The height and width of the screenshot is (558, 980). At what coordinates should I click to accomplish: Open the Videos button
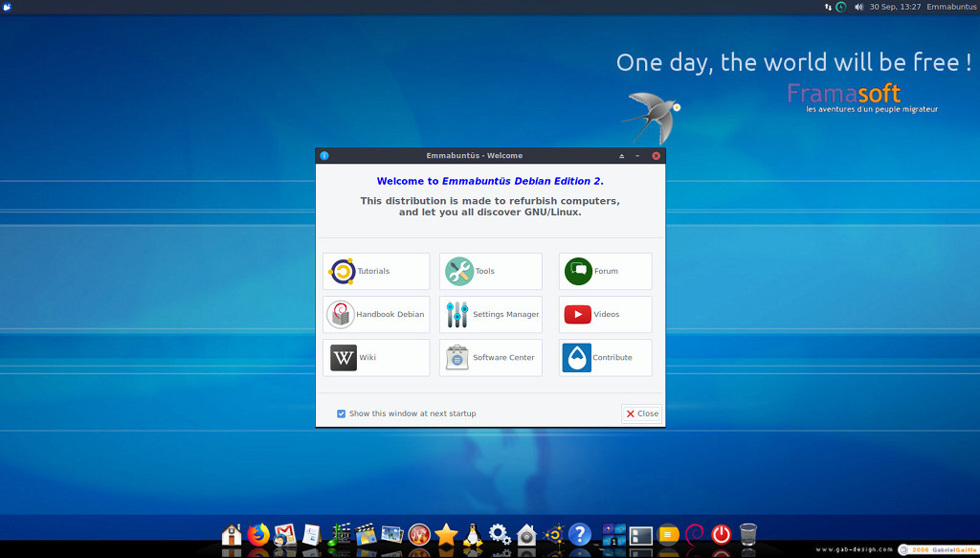pyautogui.click(x=605, y=314)
